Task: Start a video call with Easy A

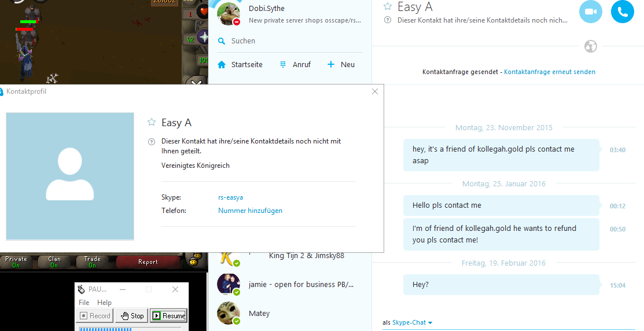Action: (x=591, y=12)
